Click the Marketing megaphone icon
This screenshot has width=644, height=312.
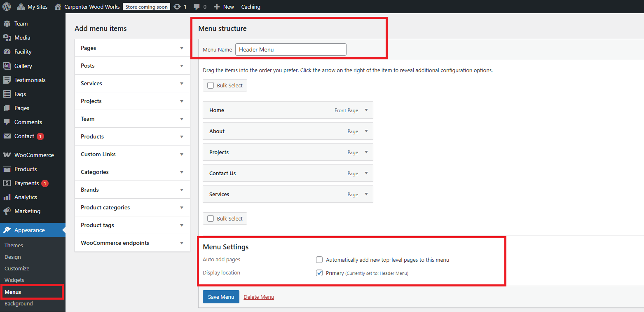pos(7,211)
